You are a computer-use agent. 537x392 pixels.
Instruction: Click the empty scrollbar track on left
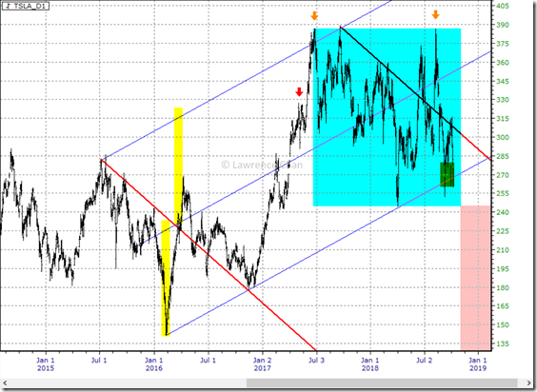point(128,382)
